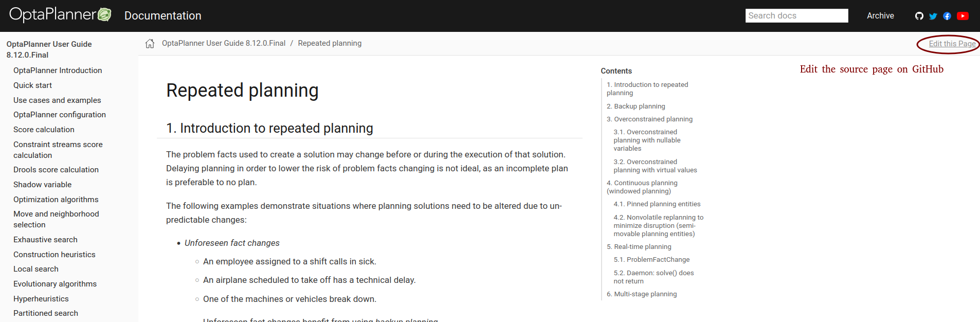Viewport: 980px width, 322px height.
Task: Visit OptaPlanner's Facebook page
Action: point(948,16)
